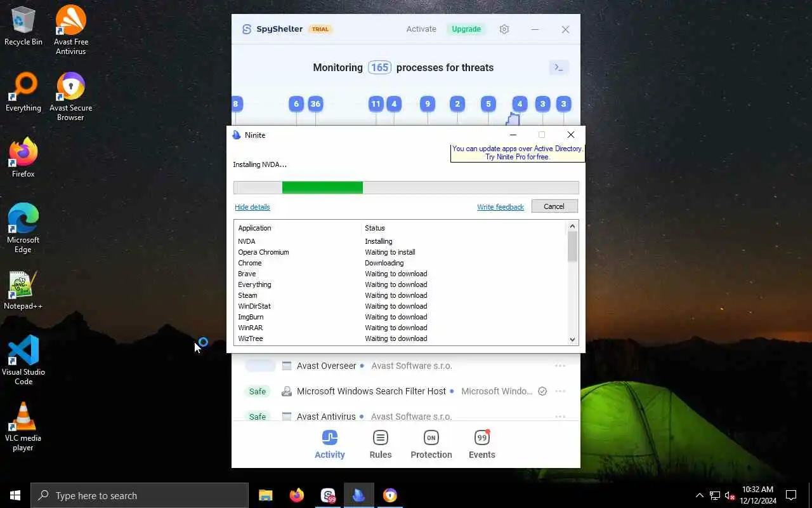Click the SpyShelter logo in title bar
The image size is (812, 508).
[x=247, y=29]
